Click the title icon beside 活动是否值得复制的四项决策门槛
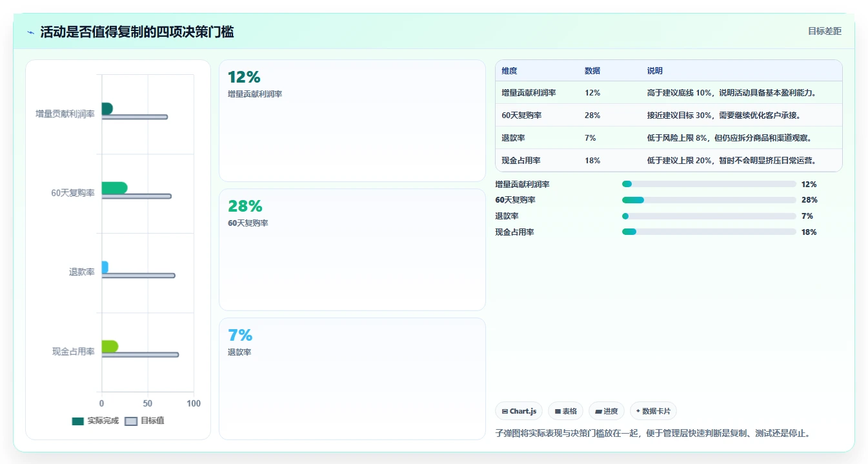 click(x=31, y=32)
